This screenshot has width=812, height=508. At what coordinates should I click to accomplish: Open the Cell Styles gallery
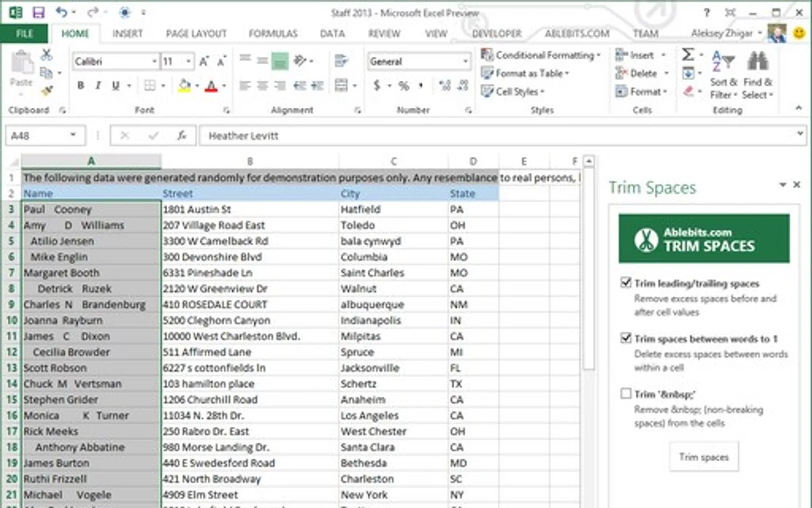point(513,91)
